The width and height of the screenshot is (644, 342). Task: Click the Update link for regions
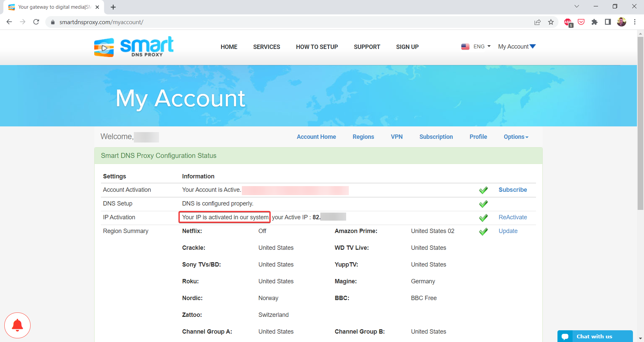tap(508, 231)
